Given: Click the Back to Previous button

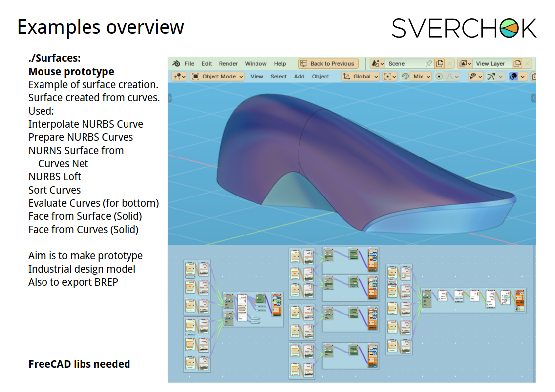Looking at the screenshot, I should (328, 64).
